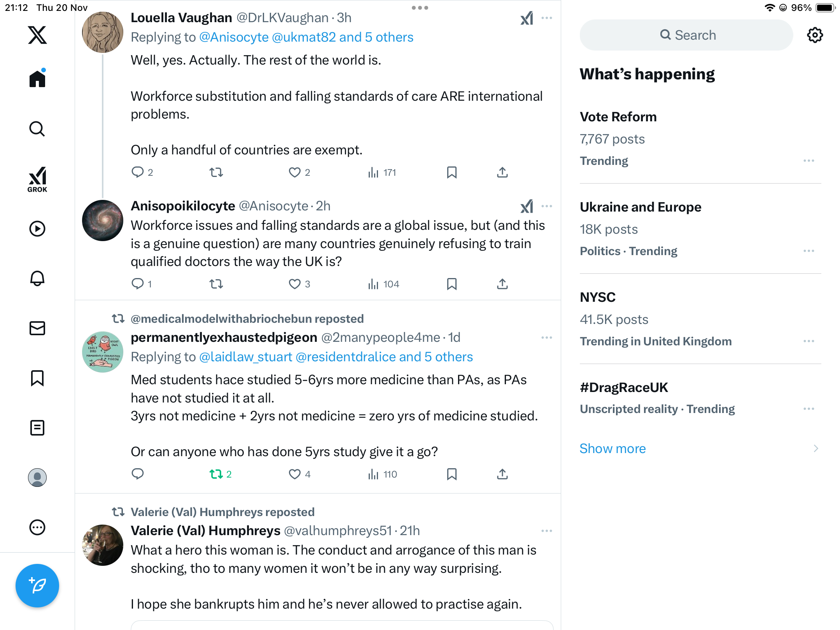This screenshot has height=630, width=840.
Task: Open Grok on Anisopoikilocyte's post
Action: (527, 206)
